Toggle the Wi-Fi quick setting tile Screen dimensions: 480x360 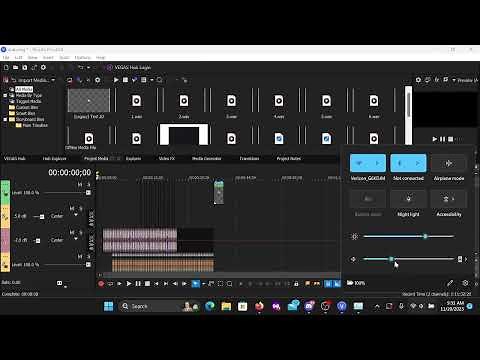point(359,163)
